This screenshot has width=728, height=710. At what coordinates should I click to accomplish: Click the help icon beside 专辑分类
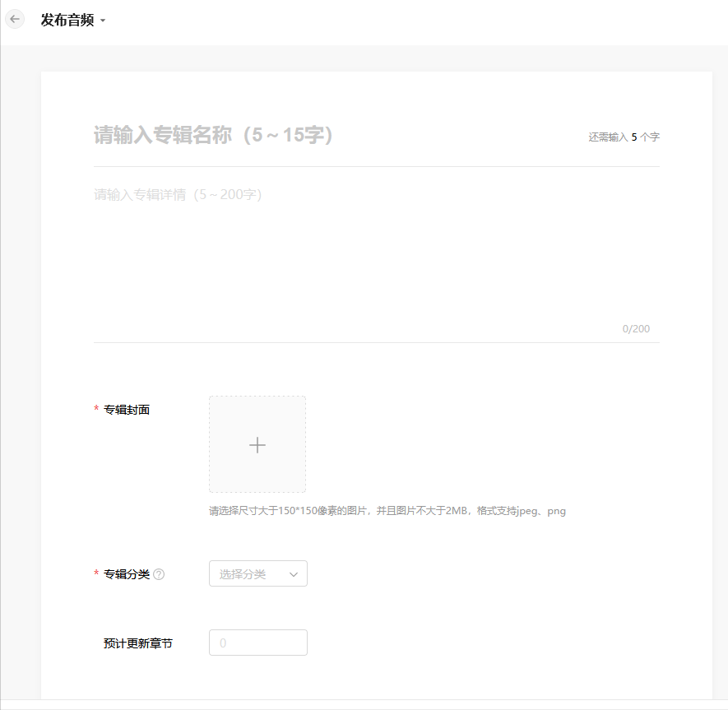(159, 574)
